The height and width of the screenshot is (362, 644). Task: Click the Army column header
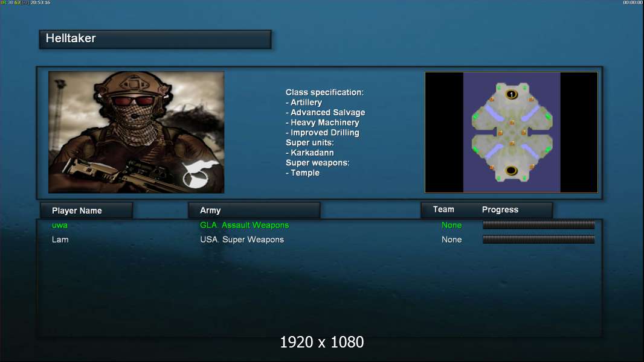(x=254, y=211)
